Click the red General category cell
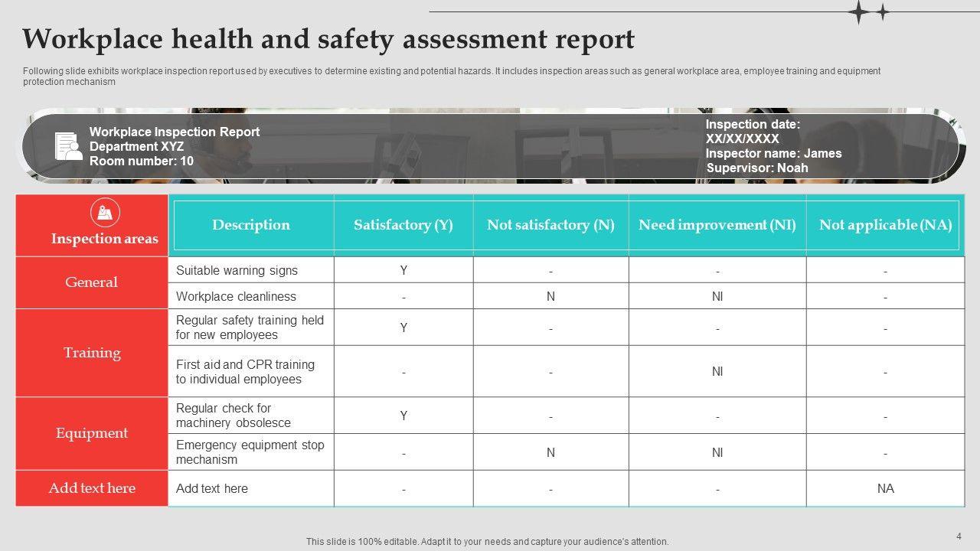Screen dimensions: 980x551 pos(91,282)
